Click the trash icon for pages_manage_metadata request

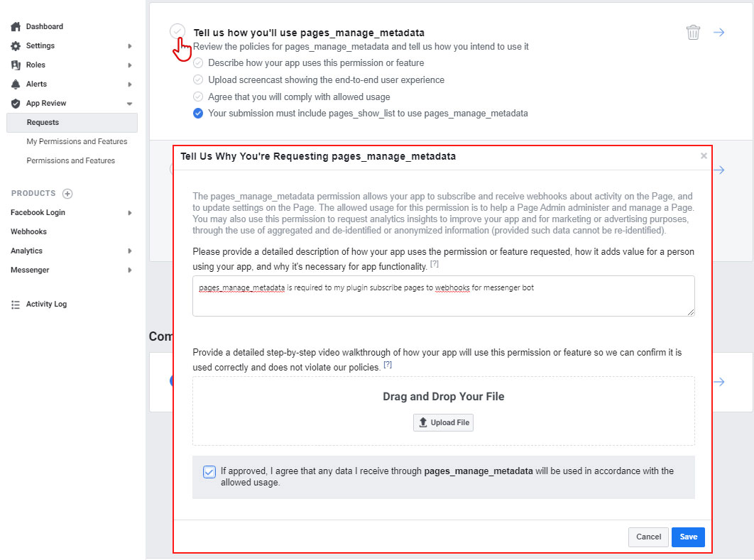(693, 32)
